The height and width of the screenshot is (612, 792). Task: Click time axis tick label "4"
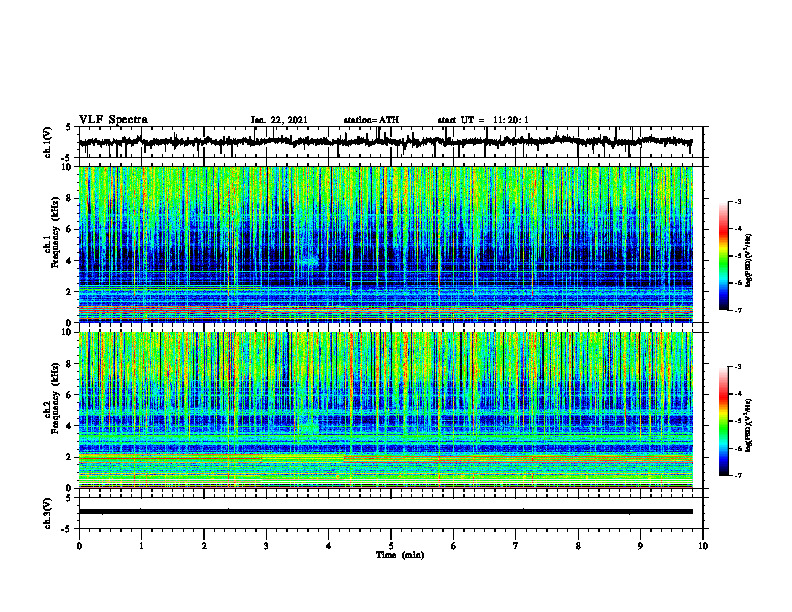pyautogui.click(x=329, y=546)
